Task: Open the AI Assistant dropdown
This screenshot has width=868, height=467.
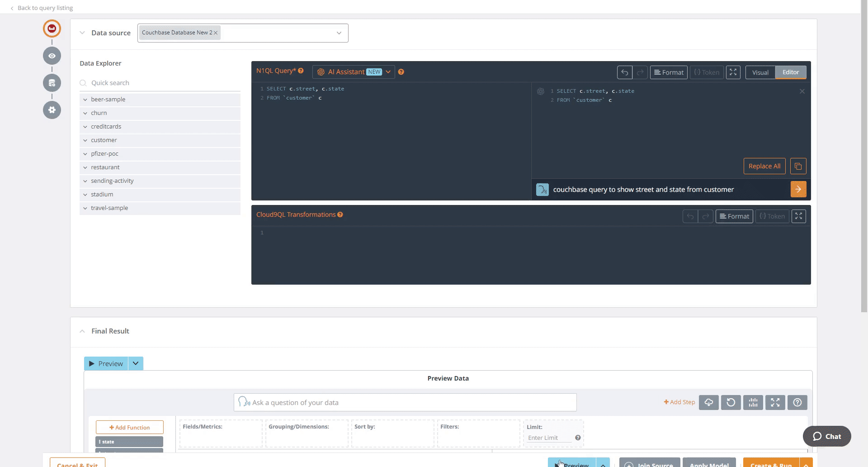Action: coord(388,71)
